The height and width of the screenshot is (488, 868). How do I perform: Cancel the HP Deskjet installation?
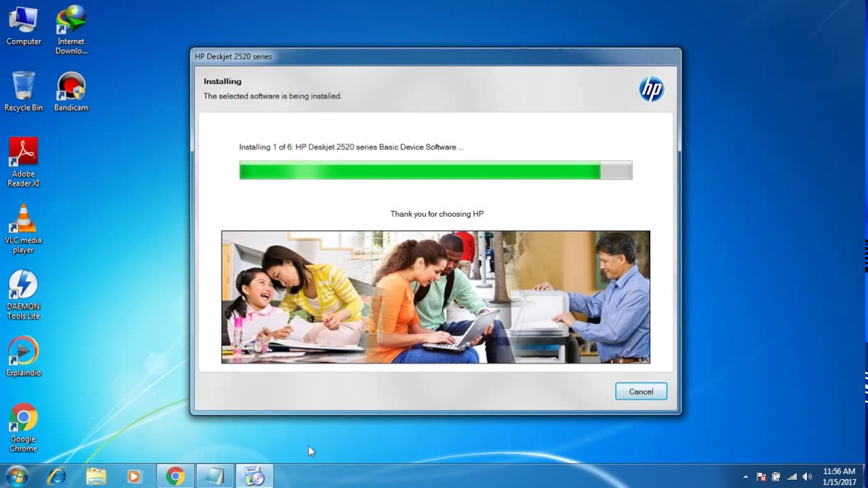point(641,392)
